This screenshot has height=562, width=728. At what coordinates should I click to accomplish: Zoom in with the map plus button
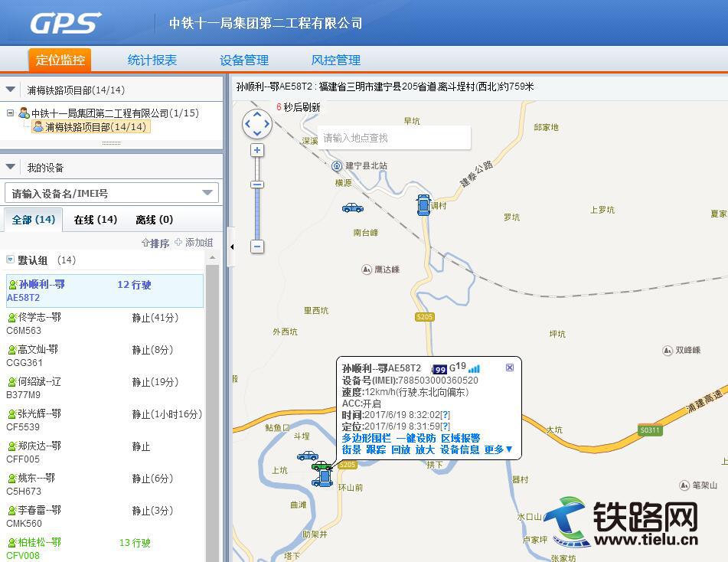tap(256, 151)
